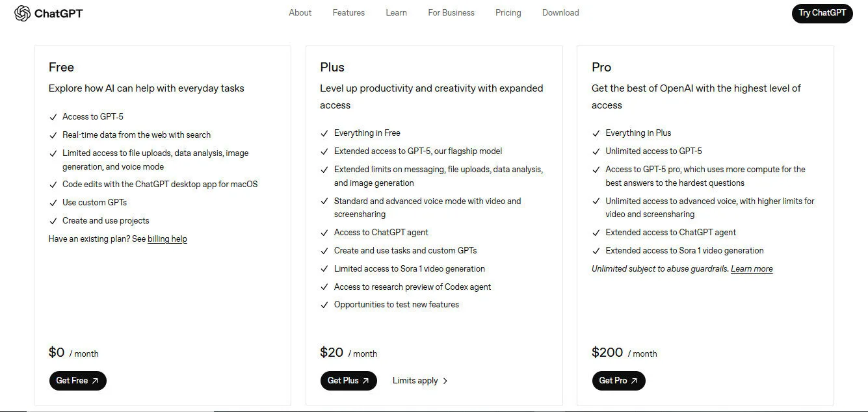Click the checkmark beside Unlimited access to GPT-5
Screen dimensions: 868x412
click(x=596, y=151)
